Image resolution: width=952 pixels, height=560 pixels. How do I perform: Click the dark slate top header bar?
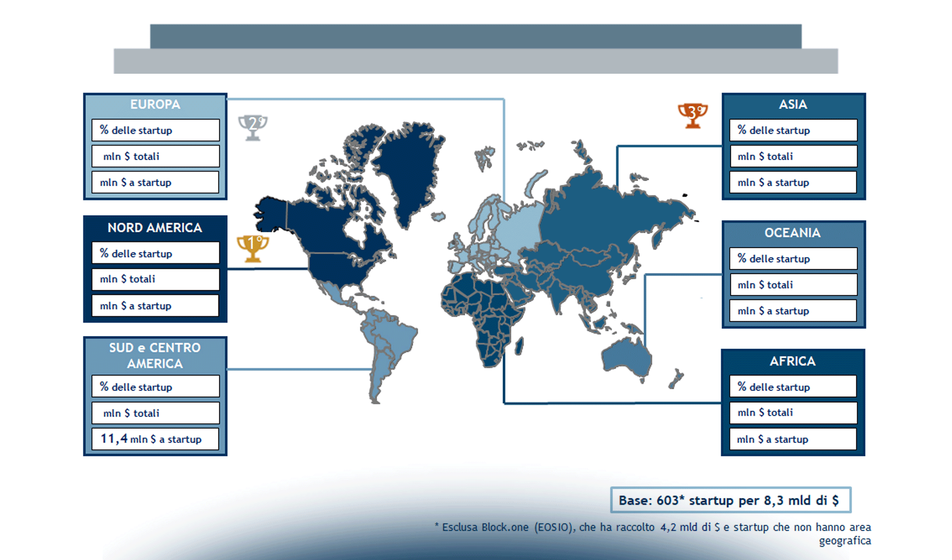pyautogui.click(x=476, y=36)
